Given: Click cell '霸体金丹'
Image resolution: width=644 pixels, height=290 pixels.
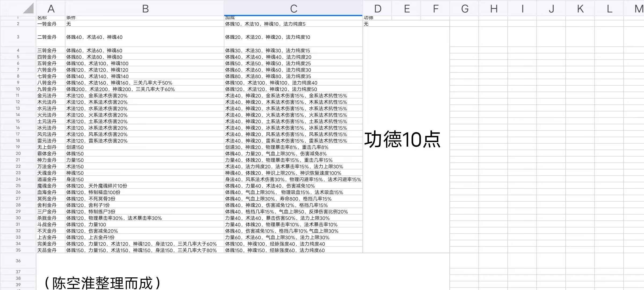Looking at the screenshot, I should (x=51, y=154).
